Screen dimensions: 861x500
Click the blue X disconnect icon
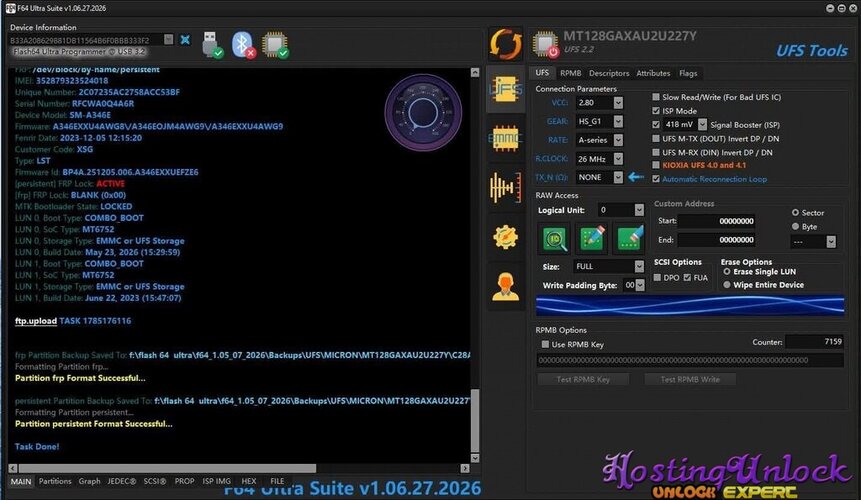click(x=185, y=40)
